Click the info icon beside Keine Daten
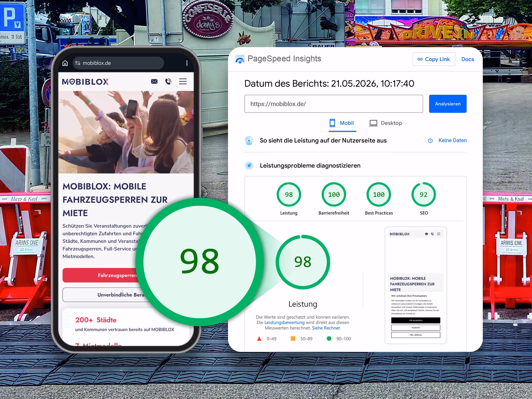Viewport: 532px width, 399px height. click(x=430, y=141)
